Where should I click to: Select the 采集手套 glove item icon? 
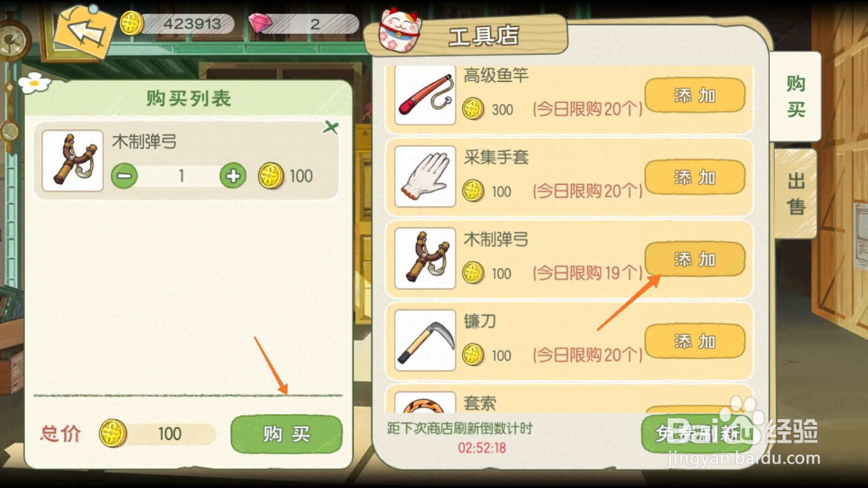(x=425, y=176)
